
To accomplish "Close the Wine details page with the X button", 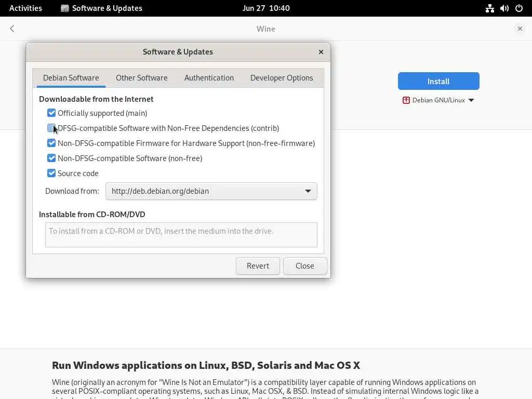I will point(520,29).
